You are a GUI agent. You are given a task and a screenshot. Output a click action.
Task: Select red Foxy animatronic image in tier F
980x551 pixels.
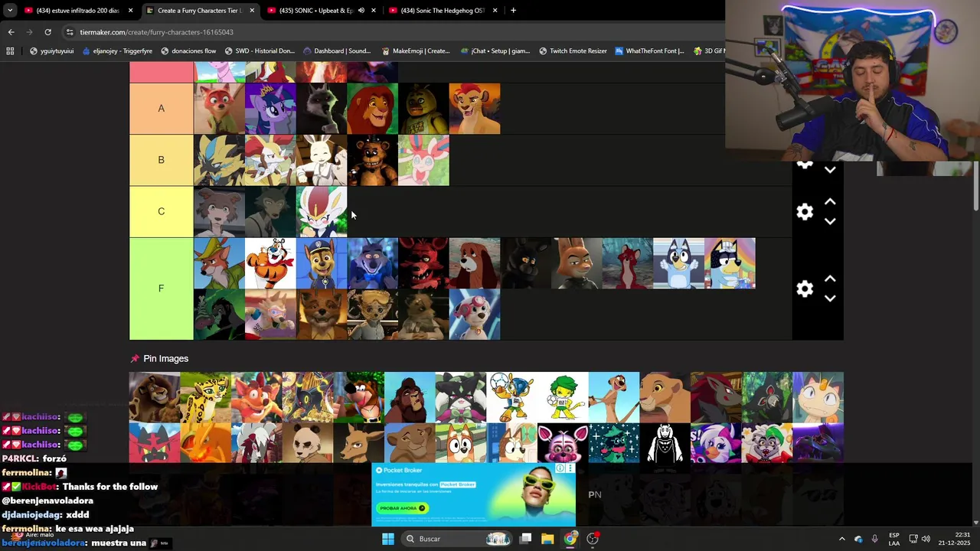[423, 263]
